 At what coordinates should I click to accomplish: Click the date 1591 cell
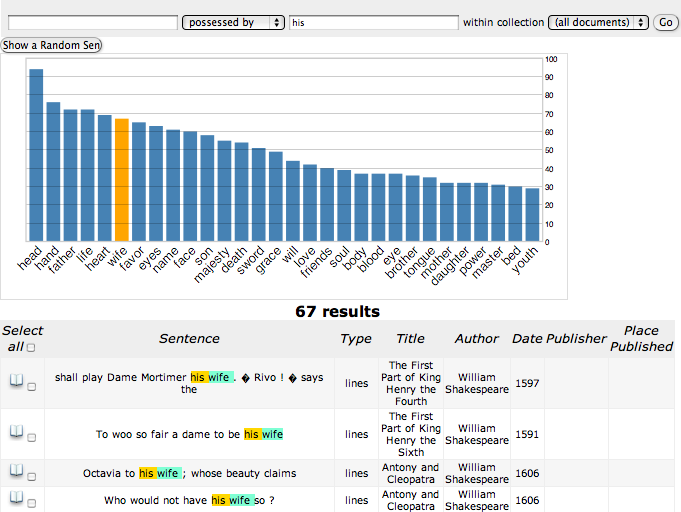527,434
